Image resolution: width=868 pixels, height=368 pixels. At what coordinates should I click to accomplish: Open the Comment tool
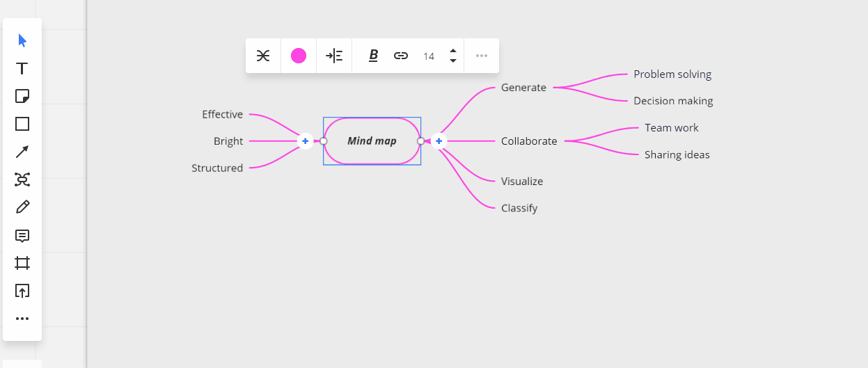(22, 236)
